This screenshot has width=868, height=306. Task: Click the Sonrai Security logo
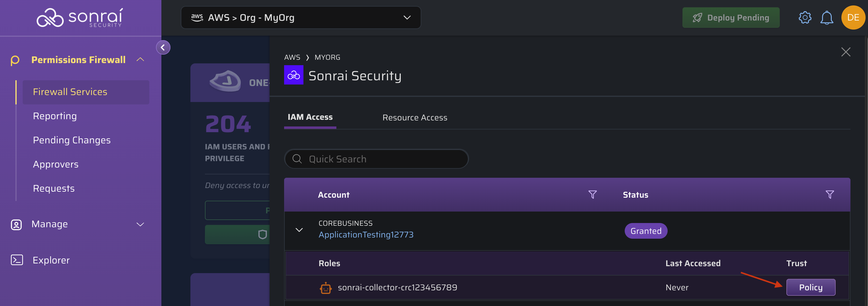tap(80, 18)
